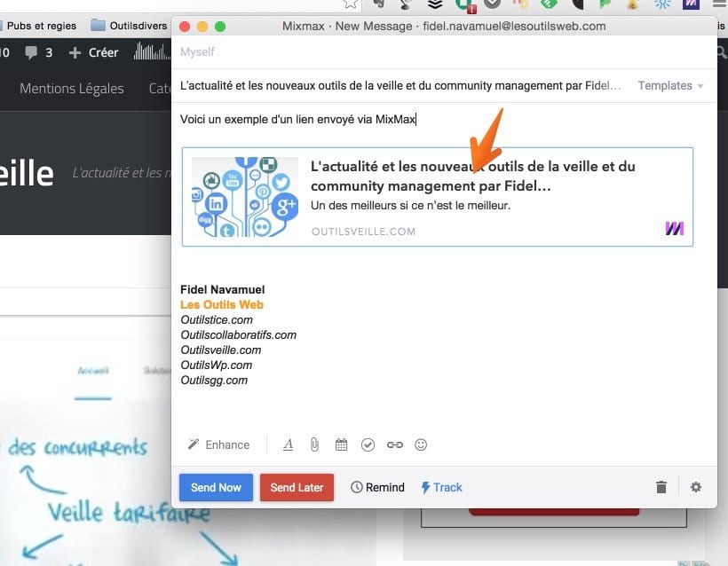Open Mentions Légales menu in background page
This screenshot has width=728, height=566.
72,88
